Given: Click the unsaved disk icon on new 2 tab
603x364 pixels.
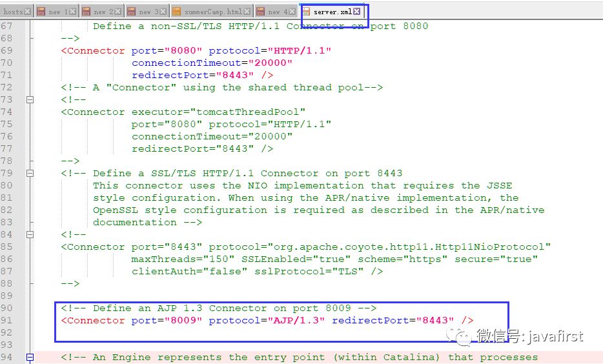Looking at the screenshot, I should pos(87,12).
